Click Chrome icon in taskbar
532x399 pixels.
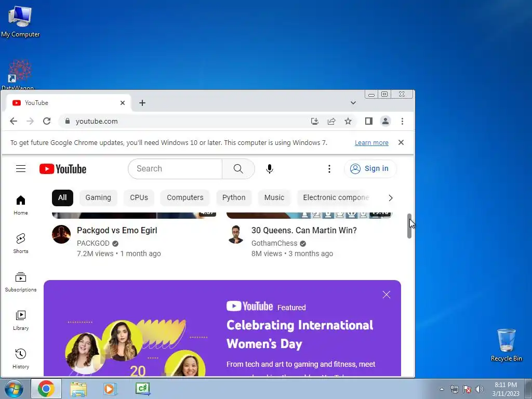click(46, 389)
